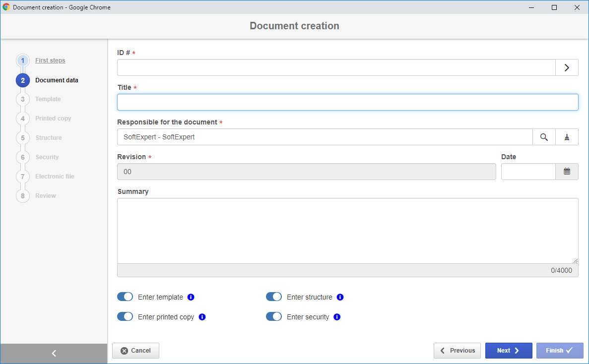Go to First steps link

coord(50,61)
